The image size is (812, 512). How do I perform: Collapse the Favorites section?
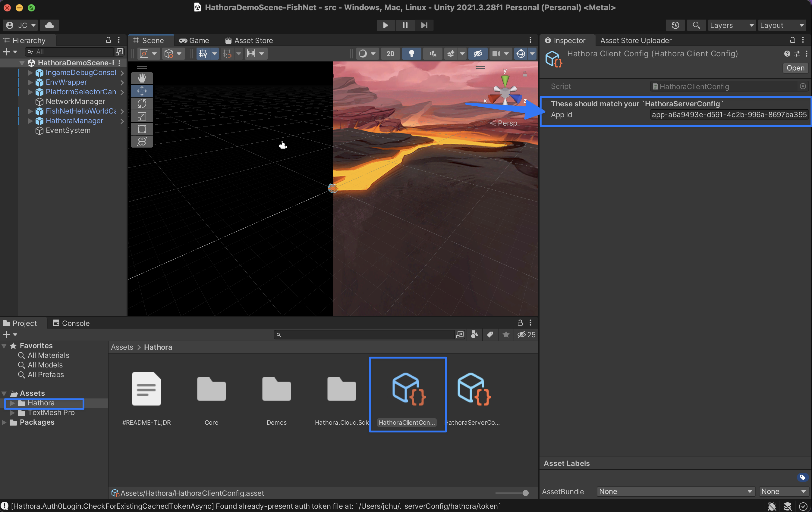pyautogui.click(x=5, y=346)
